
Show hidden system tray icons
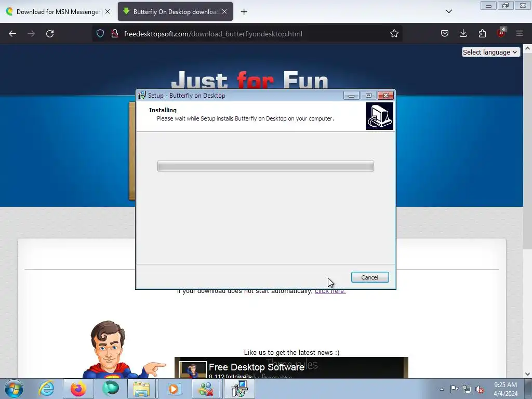click(442, 389)
